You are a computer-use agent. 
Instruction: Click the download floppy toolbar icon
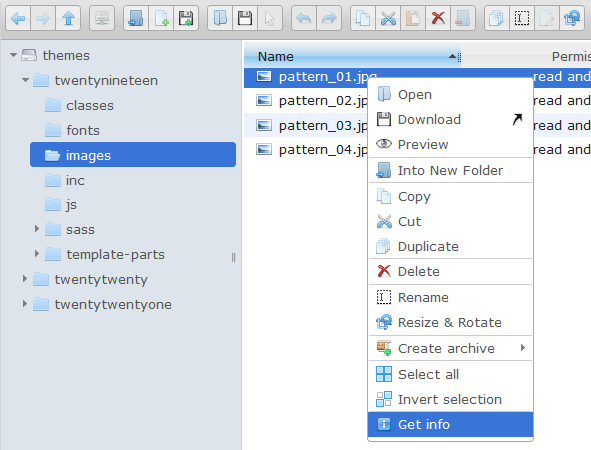[x=245, y=18]
